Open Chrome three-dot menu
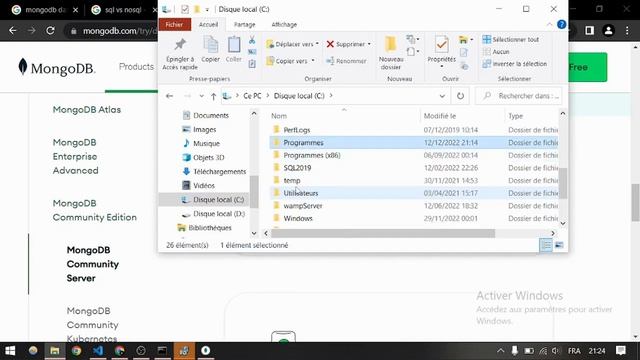The height and width of the screenshot is (360, 640). tap(627, 31)
